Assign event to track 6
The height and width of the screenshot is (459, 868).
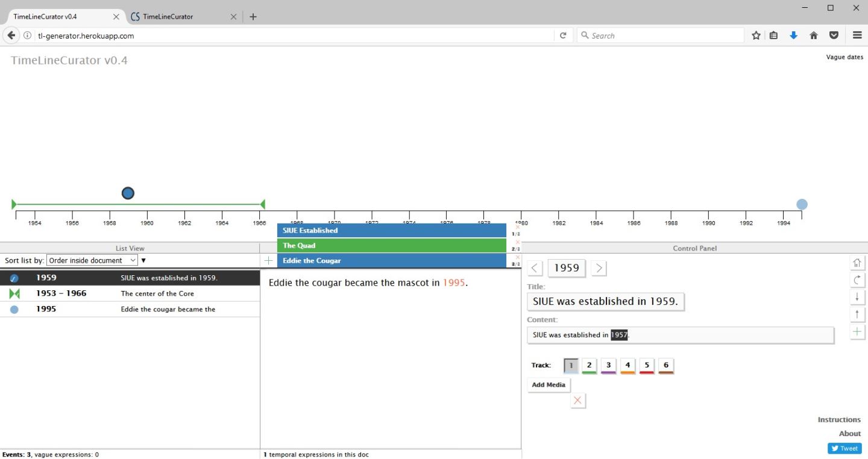tap(665, 366)
